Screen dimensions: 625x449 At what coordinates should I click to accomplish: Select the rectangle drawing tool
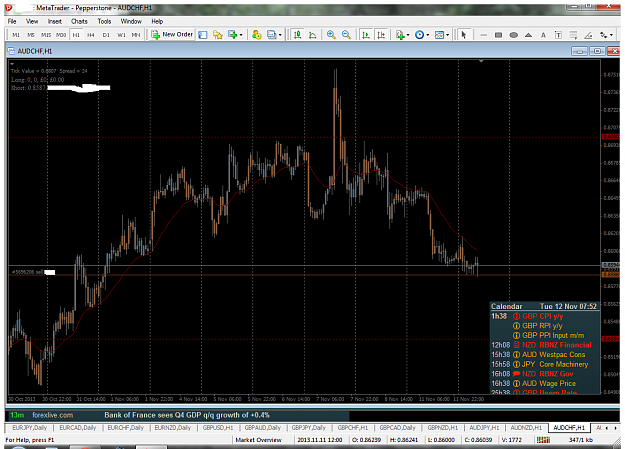(x=498, y=35)
